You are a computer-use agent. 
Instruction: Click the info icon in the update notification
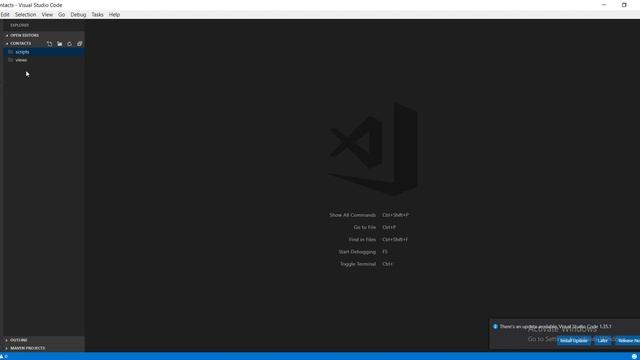(x=495, y=327)
